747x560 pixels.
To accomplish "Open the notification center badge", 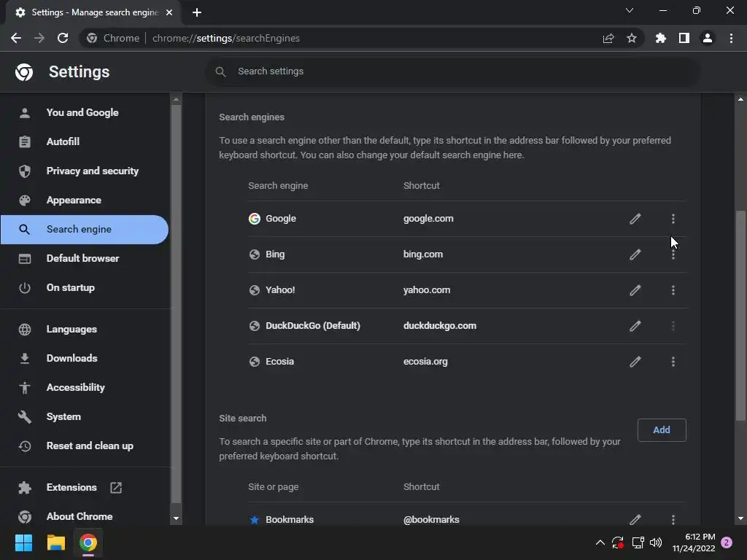I will click(727, 542).
